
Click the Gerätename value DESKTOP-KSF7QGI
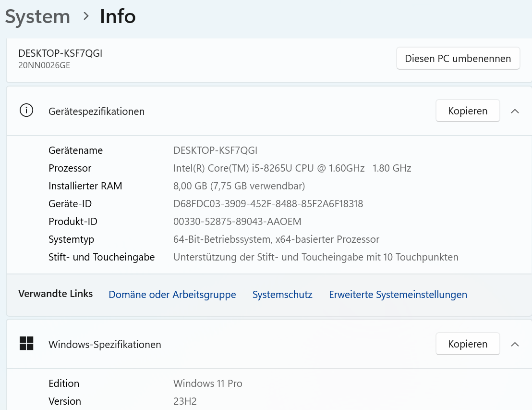[216, 150]
